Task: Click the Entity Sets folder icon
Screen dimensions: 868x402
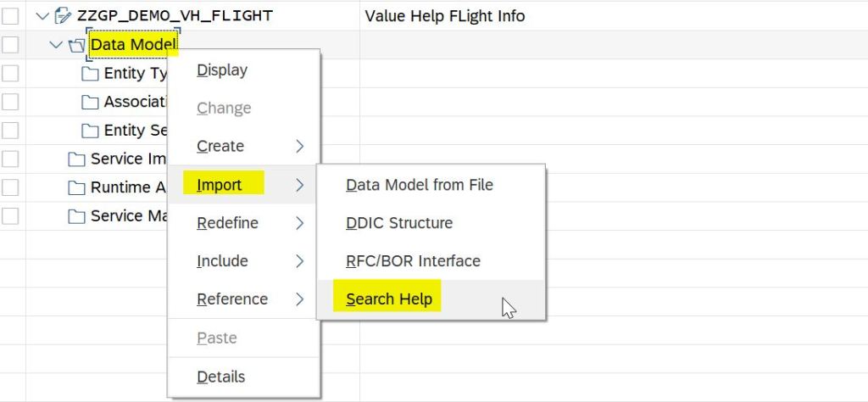Action: 90,131
